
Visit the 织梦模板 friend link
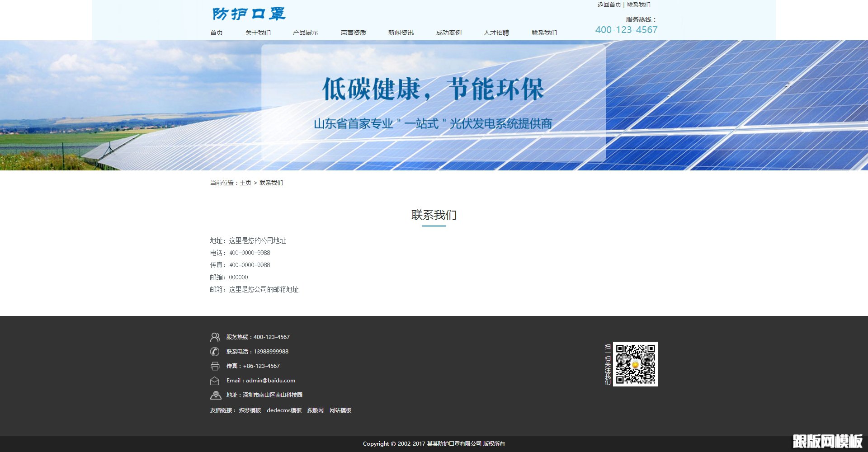tap(250, 410)
